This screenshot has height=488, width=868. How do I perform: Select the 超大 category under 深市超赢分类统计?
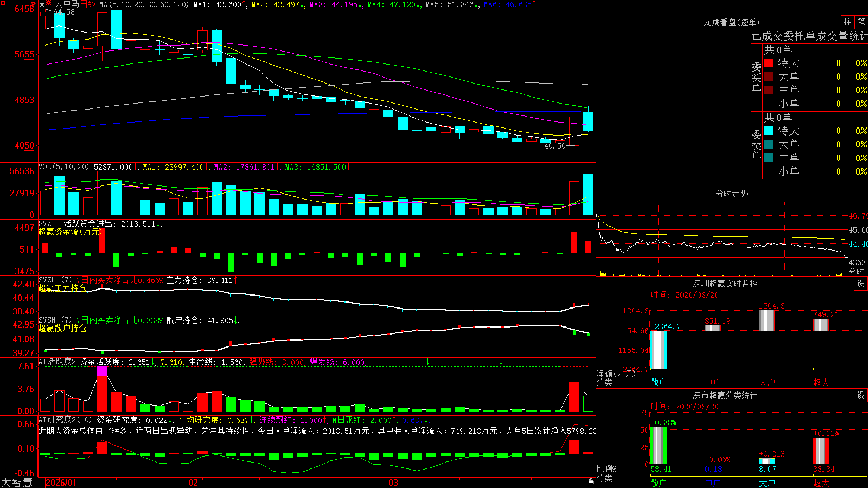(x=821, y=483)
